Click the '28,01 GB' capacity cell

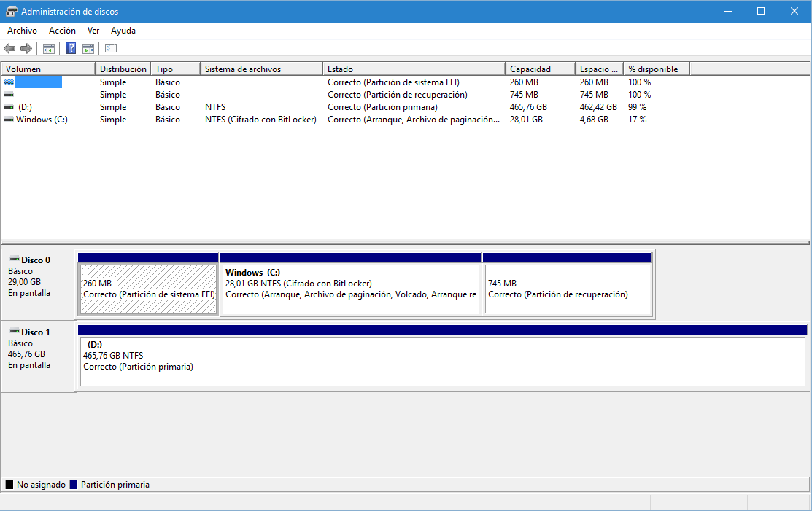click(526, 120)
